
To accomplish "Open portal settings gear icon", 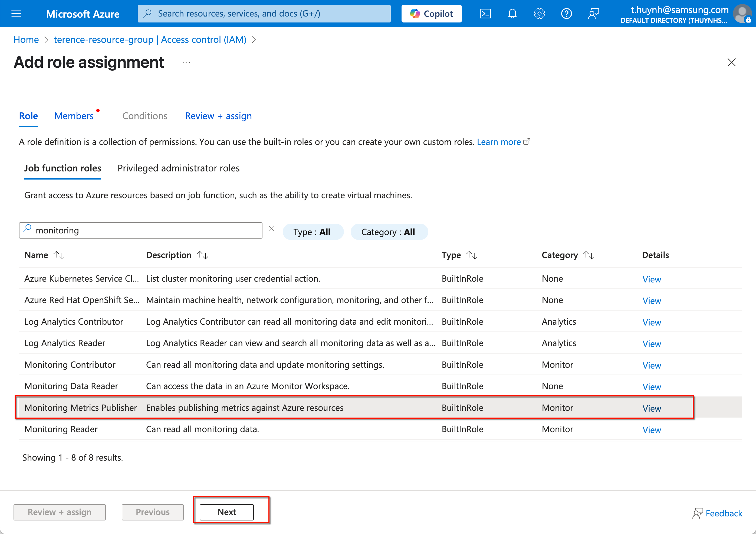I will 539,14.
